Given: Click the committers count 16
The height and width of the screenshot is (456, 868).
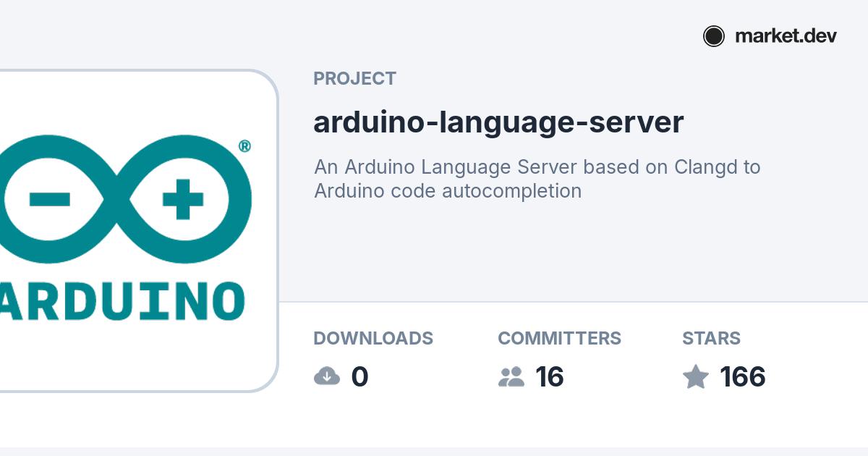Looking at the screenshot, I should 550,377.
